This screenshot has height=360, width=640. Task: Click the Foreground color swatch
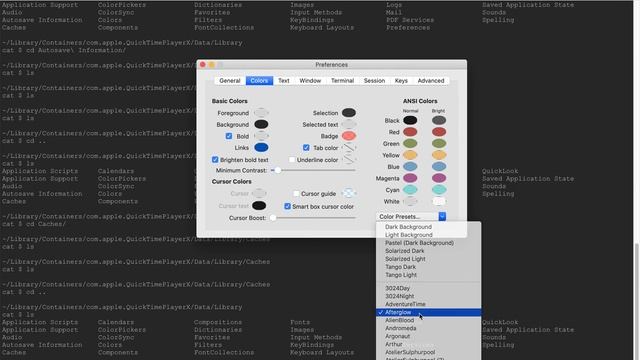click(x=261, y=113)
